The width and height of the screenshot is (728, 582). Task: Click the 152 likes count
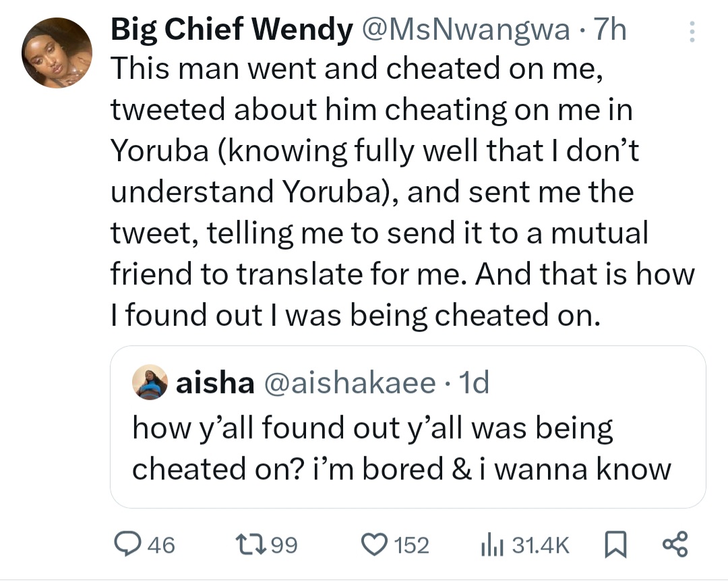411,545
